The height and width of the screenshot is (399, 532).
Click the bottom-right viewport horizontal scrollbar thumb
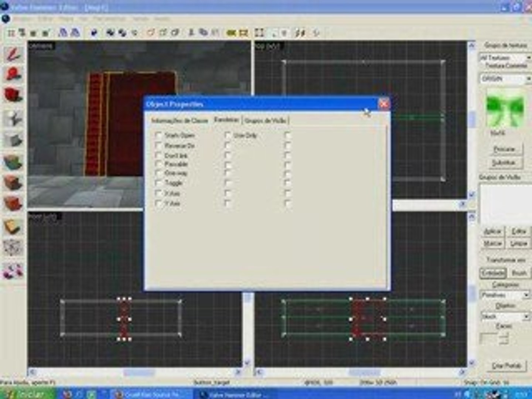click(365, 372)
